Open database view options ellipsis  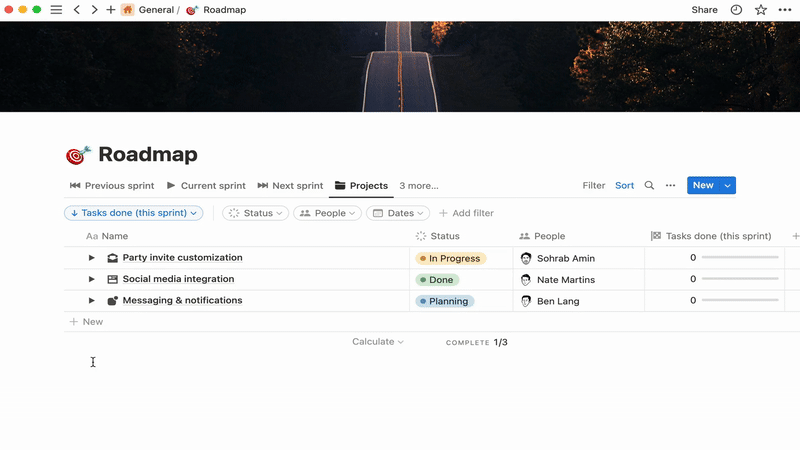click(x=670, y=185)
